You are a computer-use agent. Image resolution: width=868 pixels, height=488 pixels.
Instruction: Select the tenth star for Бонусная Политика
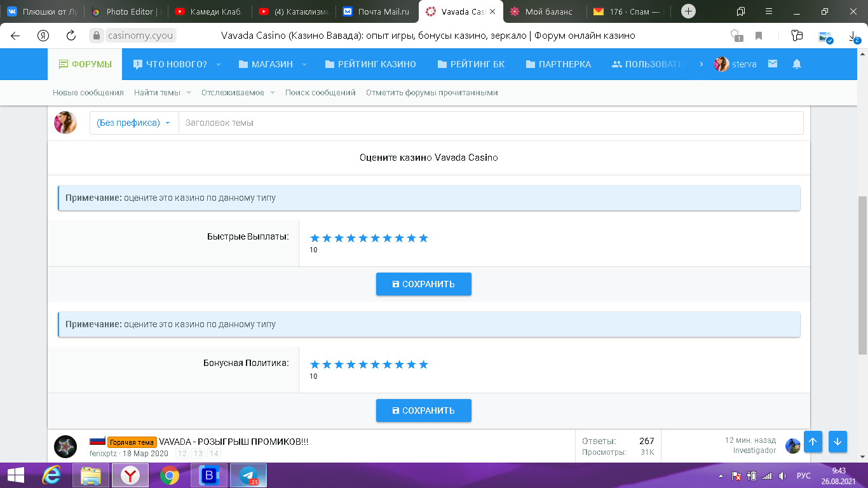click(424, 365)
